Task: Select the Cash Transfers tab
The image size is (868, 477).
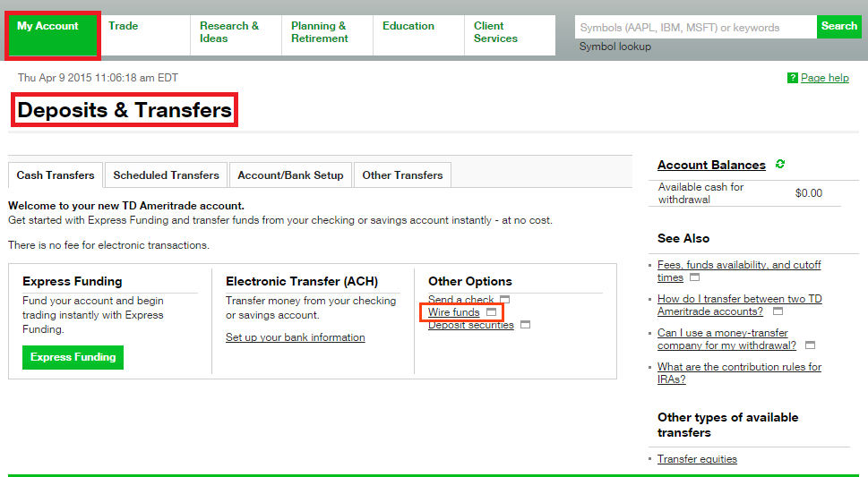Action: coord(56,175)
